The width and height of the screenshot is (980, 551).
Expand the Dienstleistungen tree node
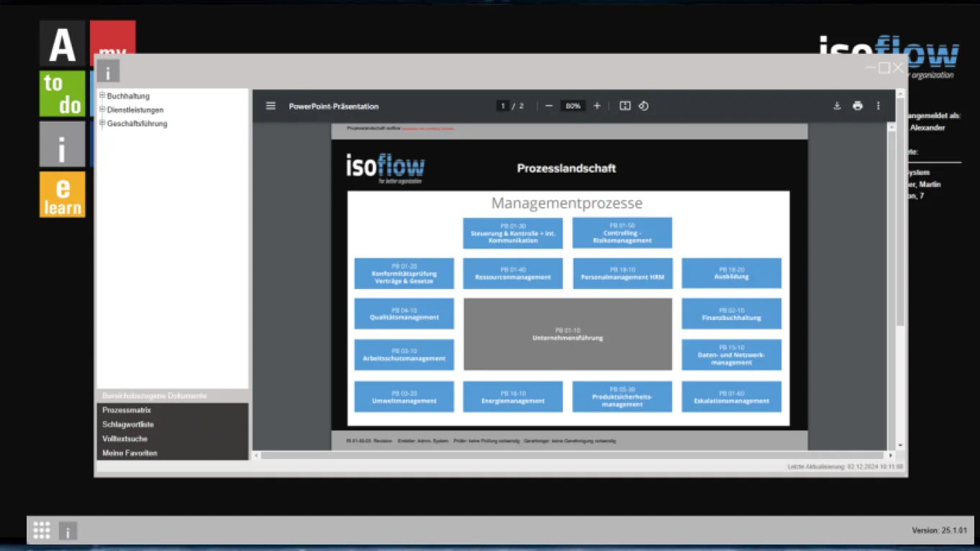point(102,109)
